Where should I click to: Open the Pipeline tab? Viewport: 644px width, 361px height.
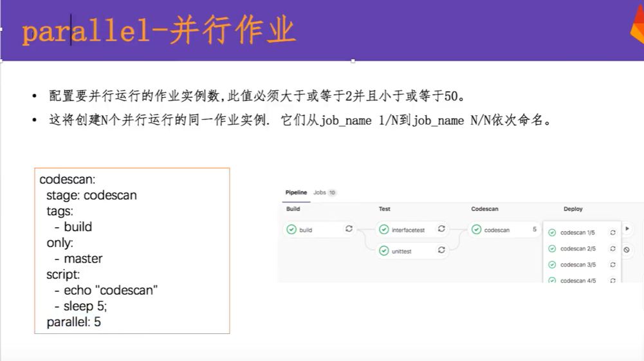pyautogui.click(x=296, y=192)
